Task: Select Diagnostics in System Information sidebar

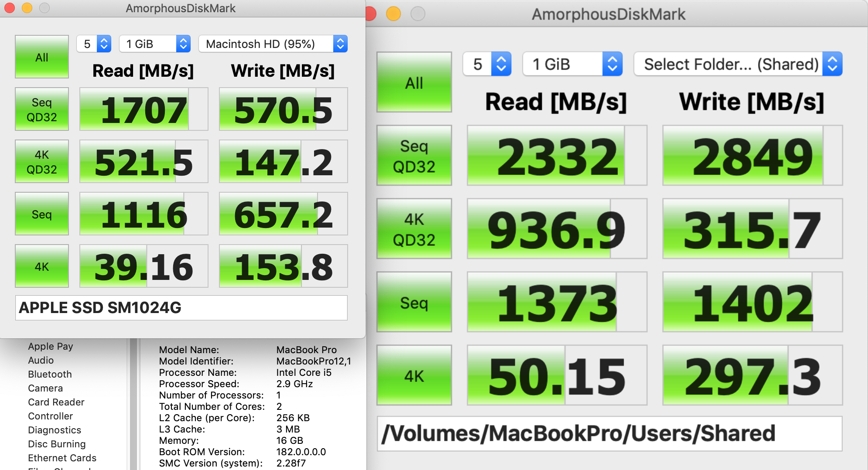Action: [55, 430]
